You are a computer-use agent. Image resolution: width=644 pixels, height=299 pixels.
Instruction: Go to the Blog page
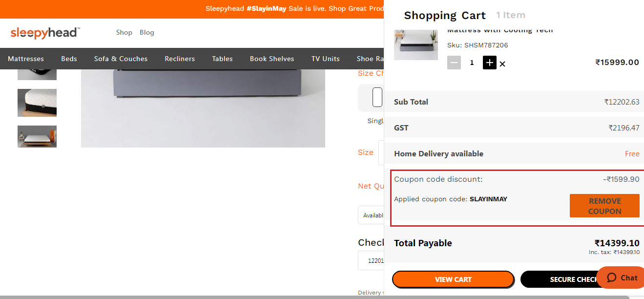pos(147,32)
